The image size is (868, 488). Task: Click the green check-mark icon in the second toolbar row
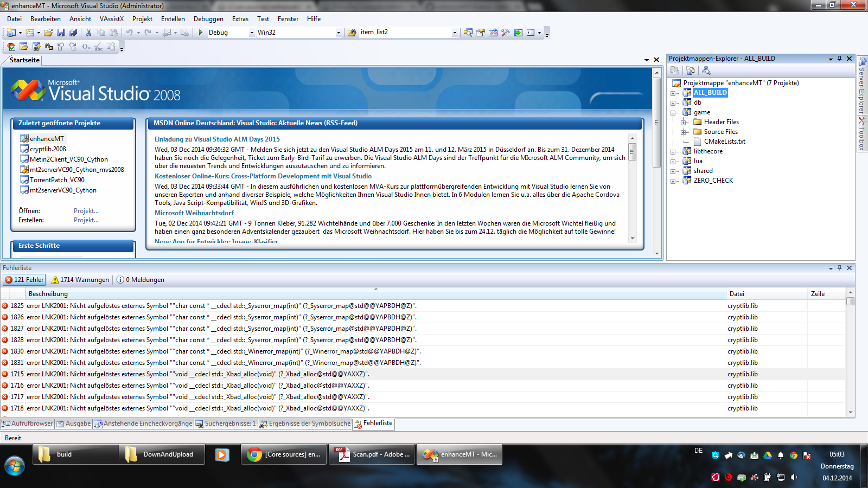11,47
